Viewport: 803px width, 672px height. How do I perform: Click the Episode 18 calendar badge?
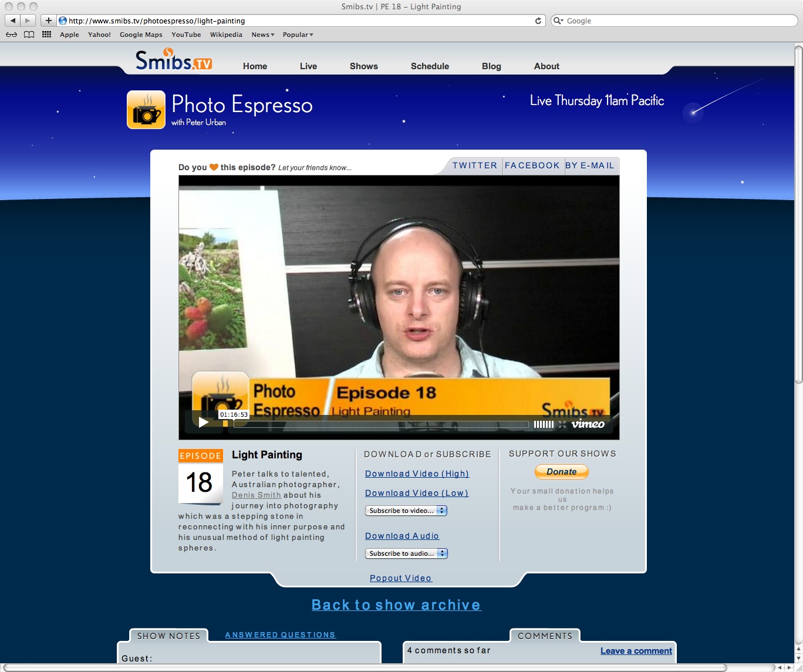[x=201, y=477]
